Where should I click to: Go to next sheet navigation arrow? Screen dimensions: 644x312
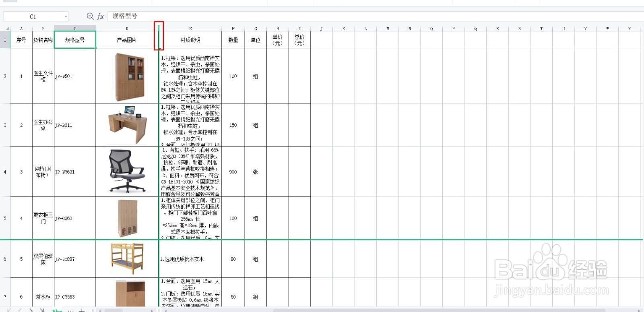31,310
